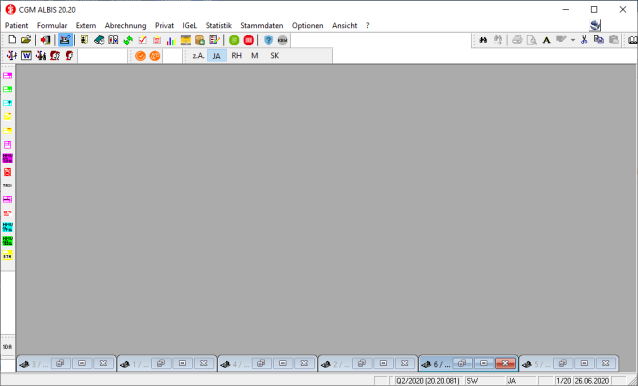Open the IGeL menu
Screen dimensions: 638x386
tap(190, 26)
